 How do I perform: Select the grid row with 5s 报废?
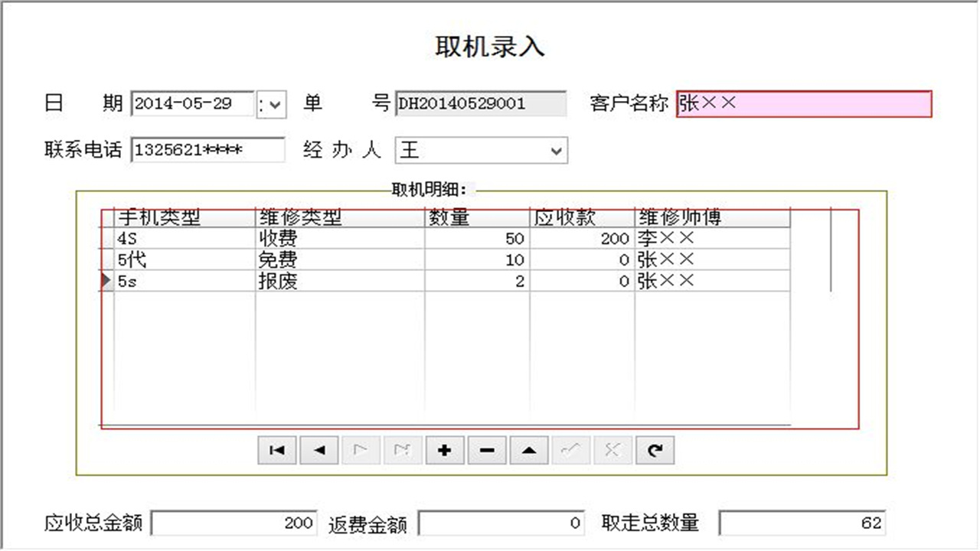pyautogui.click(x=306, y=280)
